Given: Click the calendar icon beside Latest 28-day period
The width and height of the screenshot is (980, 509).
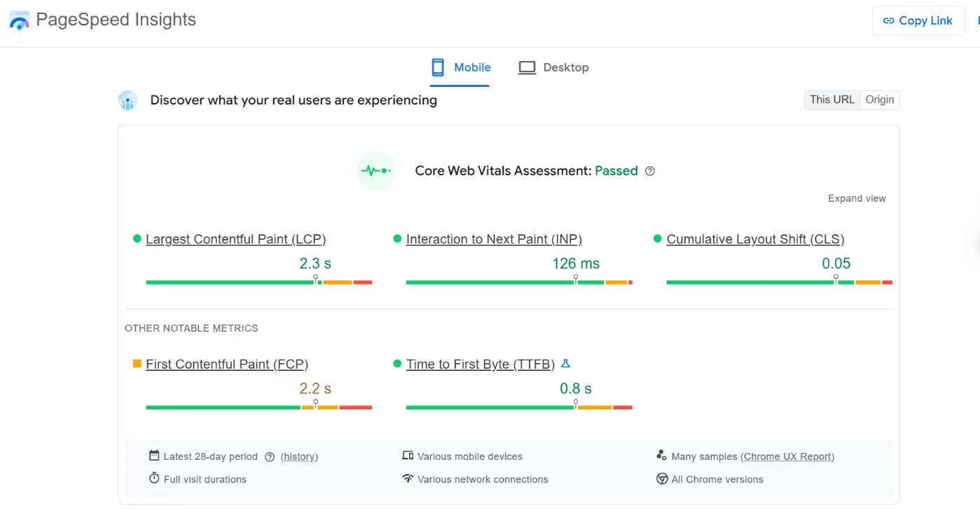Looking at the screenshot, I should click(x=153, y=455).
